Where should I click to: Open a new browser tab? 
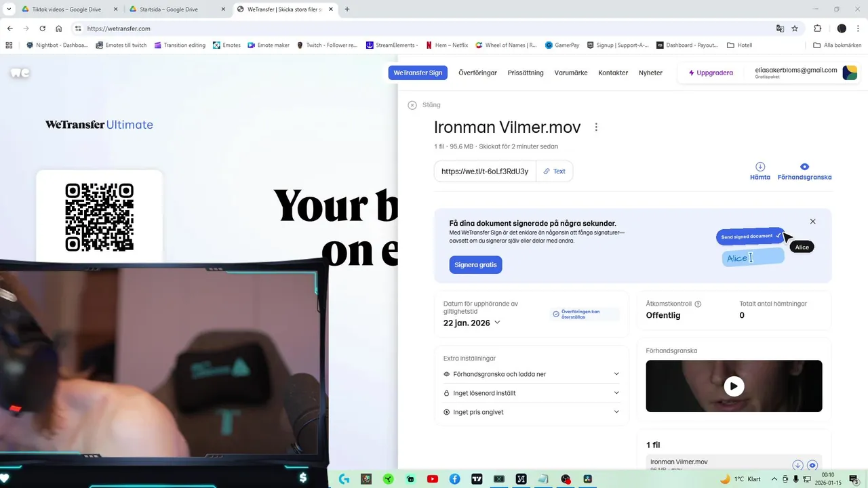347,9
